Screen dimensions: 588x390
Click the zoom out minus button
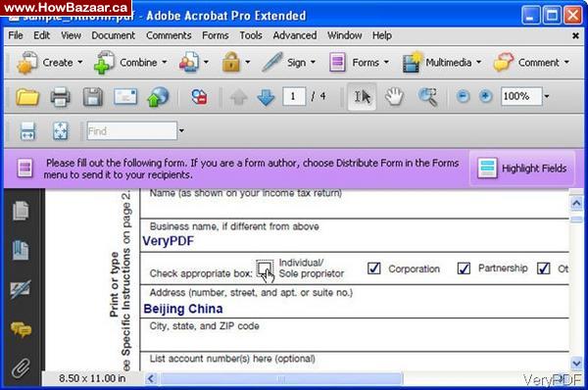coord(464,96)
